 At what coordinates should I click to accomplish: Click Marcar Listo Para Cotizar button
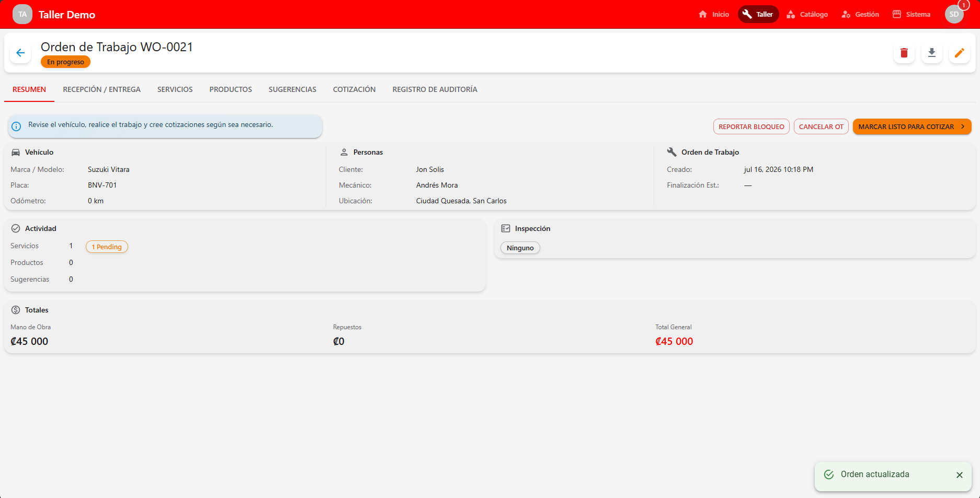(x=912, y=126)
